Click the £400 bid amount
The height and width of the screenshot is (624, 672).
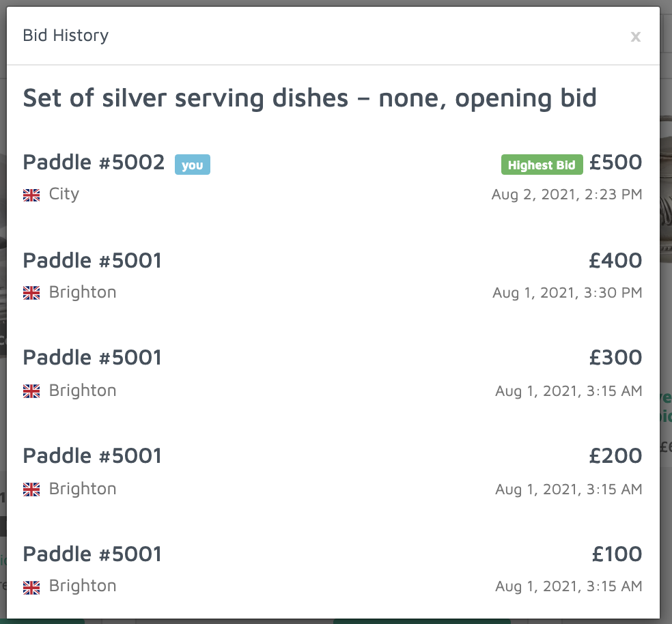615,261
